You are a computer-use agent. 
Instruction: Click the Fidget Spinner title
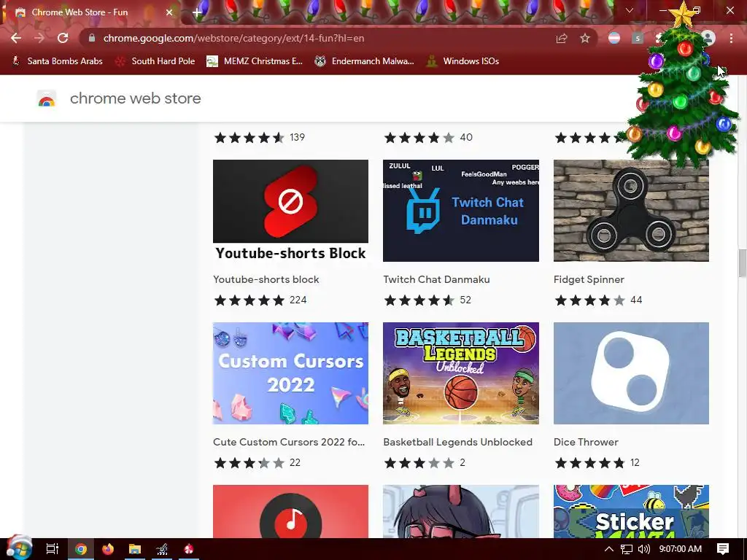(x=589, y=279)
